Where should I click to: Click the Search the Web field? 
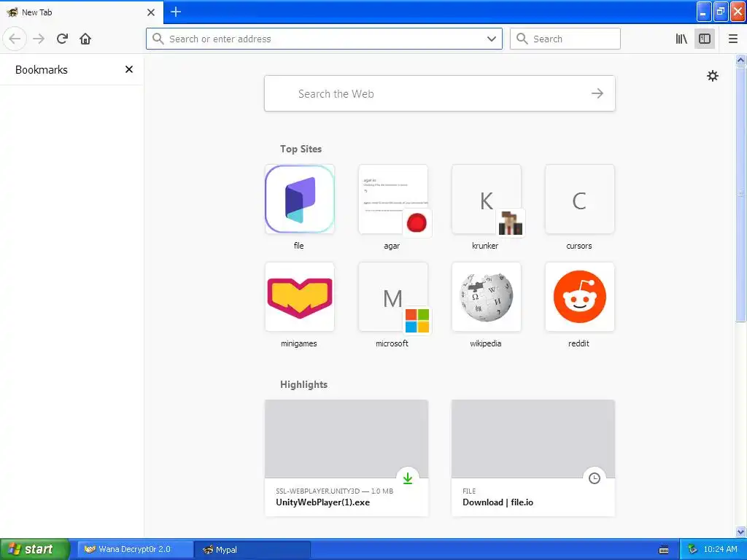[439, 94]
